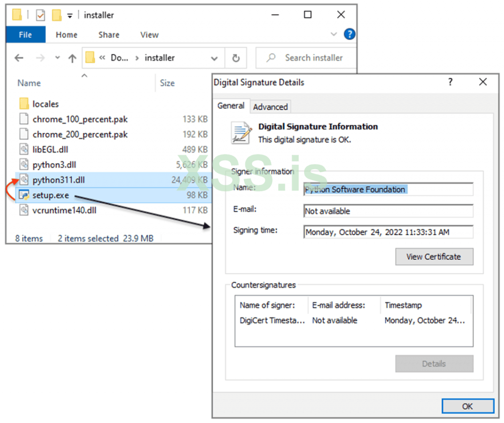The width and height of the screenshot is (504, 423).
Task: Click the View Certificate button
Action: pos(434,257)
